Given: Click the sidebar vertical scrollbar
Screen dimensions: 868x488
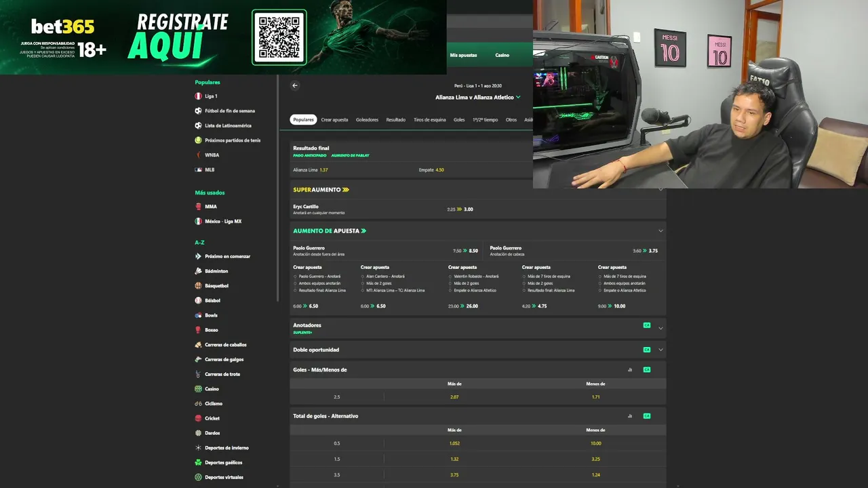Looking at the screenshot, I should point(278,188).
